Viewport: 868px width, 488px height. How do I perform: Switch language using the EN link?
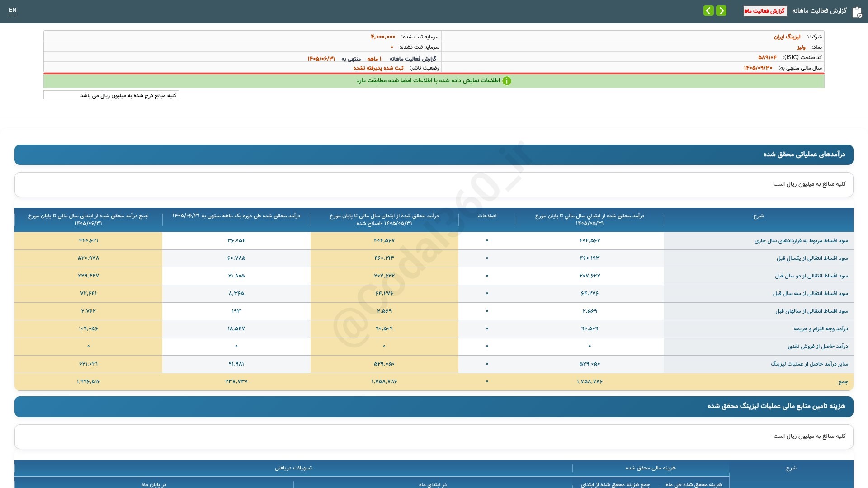click(x=13, y=10)
